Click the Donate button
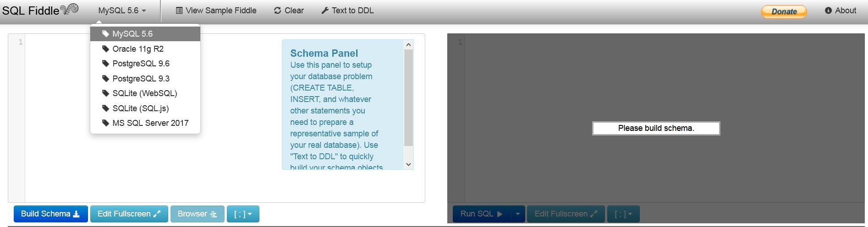 (x=784, y=11)
